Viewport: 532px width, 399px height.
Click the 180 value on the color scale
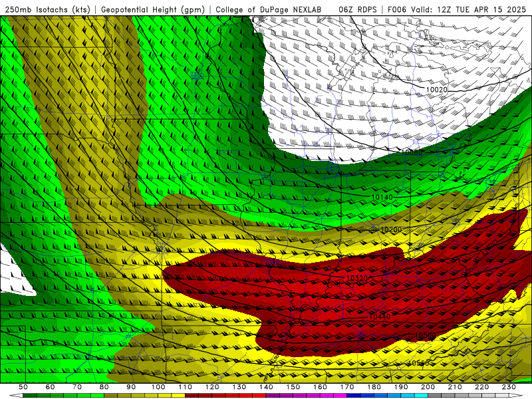[x=374, y=387]
